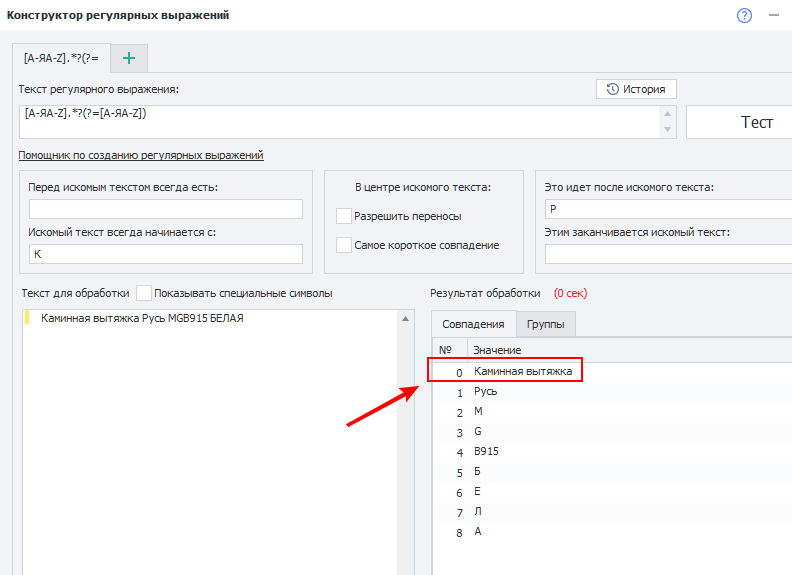Click the 'Перед искомым текстом' input field
Viewport: 792px width, 575px height.
166,209
